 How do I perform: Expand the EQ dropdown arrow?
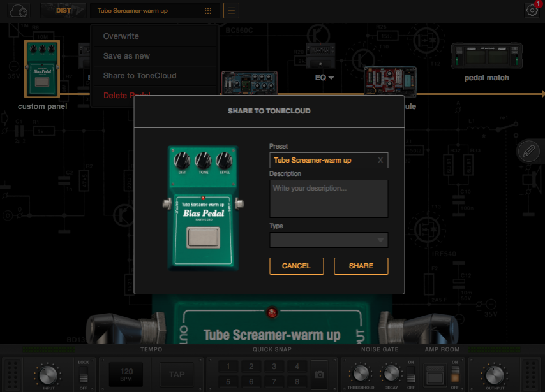coord(331,78)
